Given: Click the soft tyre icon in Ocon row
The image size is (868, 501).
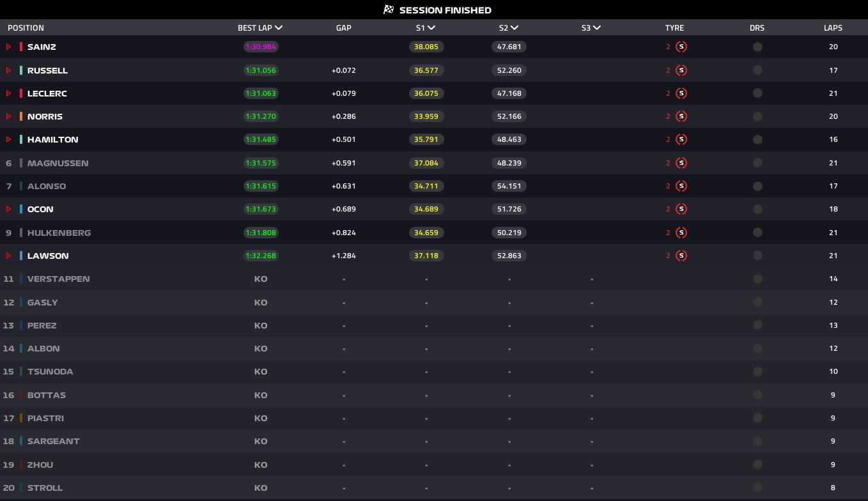Looking at the screenshot, I should (681, 209).
